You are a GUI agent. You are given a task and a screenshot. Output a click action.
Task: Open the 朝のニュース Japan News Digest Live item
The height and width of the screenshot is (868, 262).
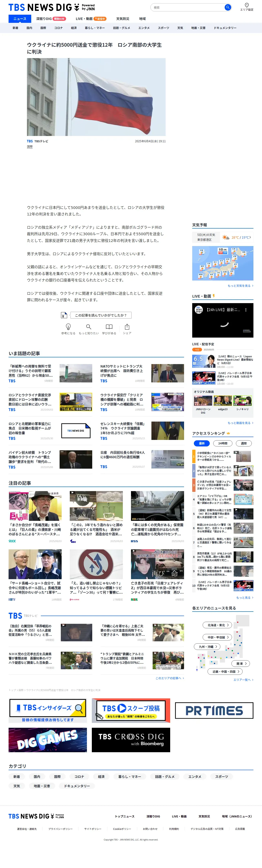223,362
